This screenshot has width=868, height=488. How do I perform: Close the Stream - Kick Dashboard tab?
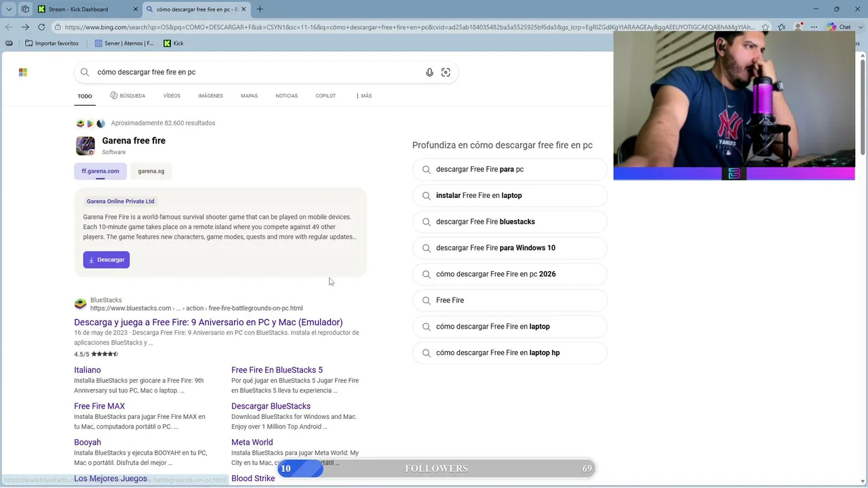pos(134,9)
